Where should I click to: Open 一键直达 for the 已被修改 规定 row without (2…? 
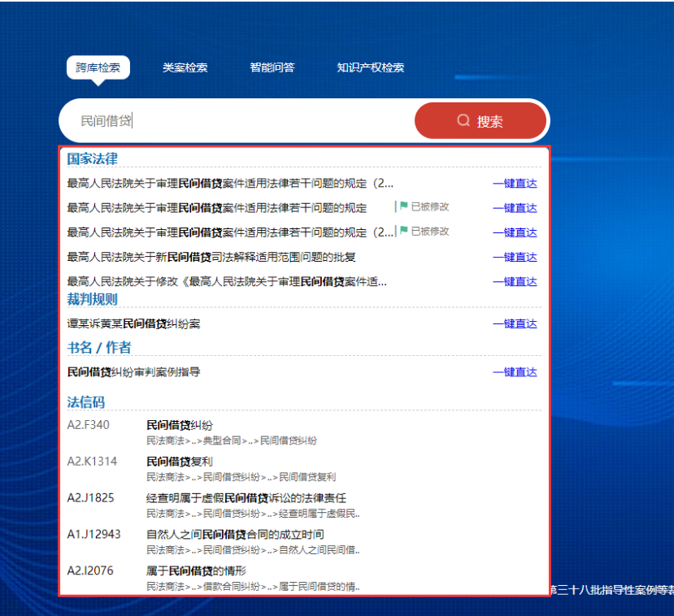(x=515, y=208)
